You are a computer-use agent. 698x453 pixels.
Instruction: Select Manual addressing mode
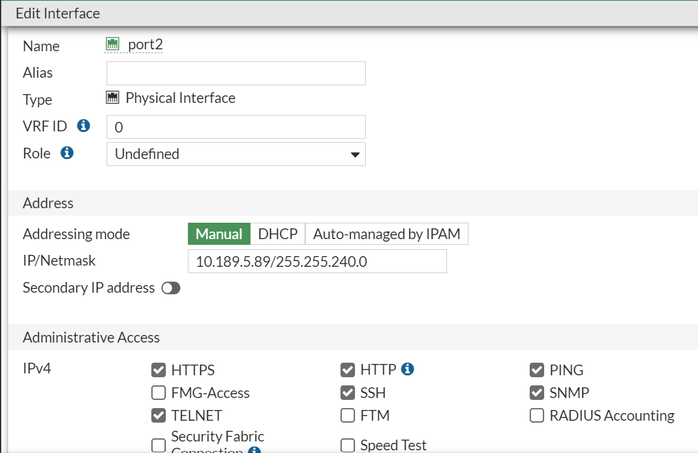coord(218,234)
